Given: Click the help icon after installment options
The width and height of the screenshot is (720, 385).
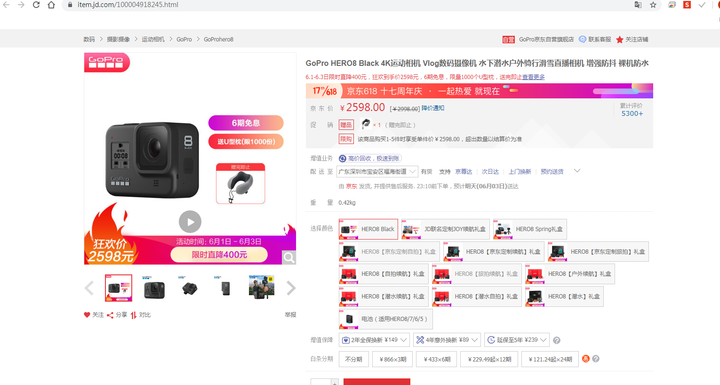Looking at the screenshot, I should click(596, 359).
